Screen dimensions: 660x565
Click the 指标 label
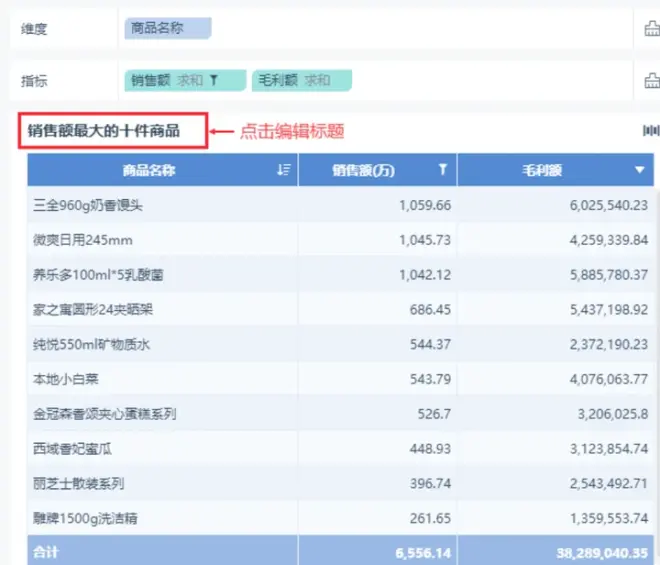[34, 80]
